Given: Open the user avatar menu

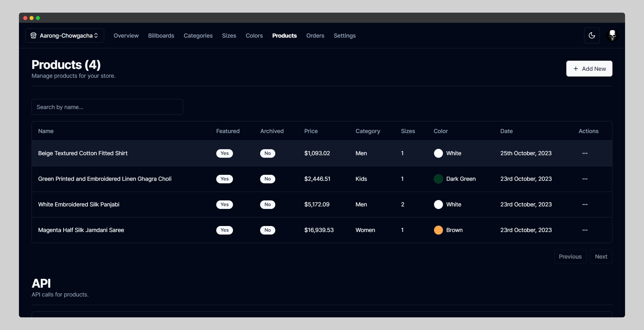Looking at the screenshot, I should (x=612, y=35).
